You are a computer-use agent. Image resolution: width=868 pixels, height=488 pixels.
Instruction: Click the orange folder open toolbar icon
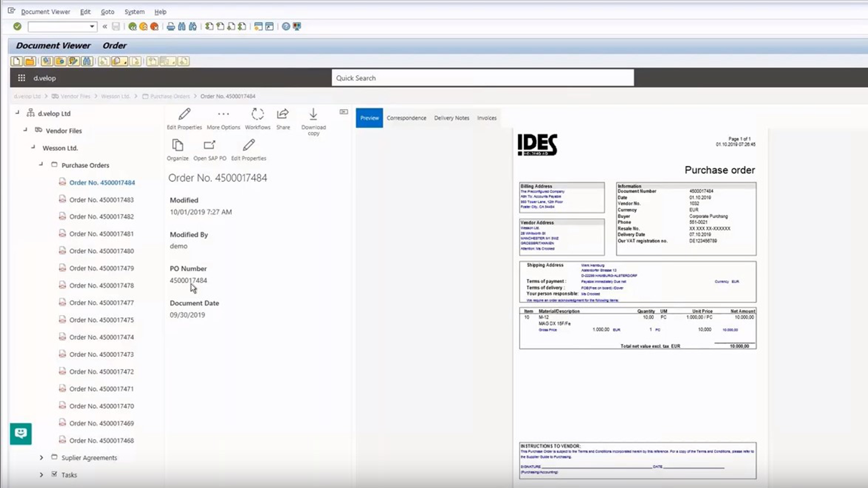(30, 61)
